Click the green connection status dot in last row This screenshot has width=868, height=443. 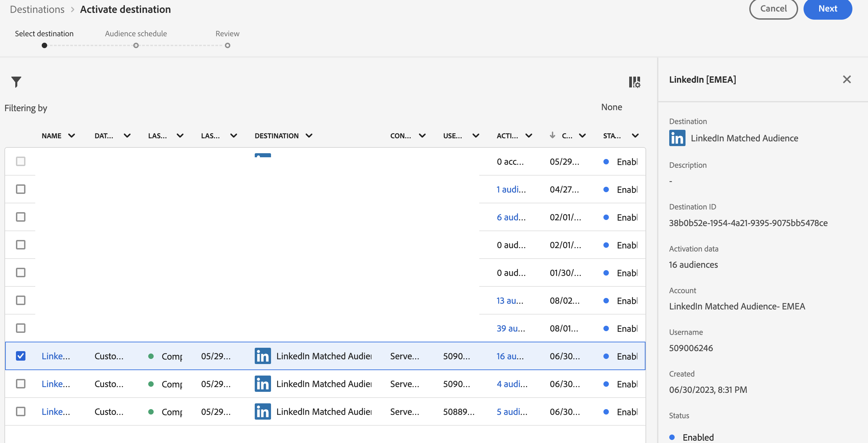[150, 411]
